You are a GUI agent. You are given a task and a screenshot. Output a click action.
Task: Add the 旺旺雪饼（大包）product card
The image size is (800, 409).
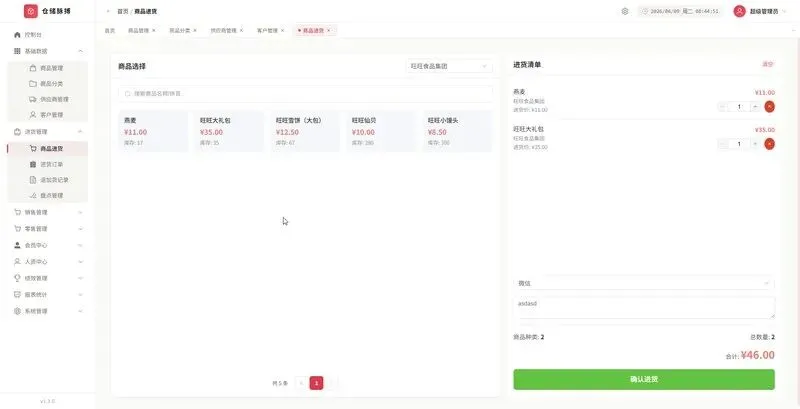coord(305,131)
